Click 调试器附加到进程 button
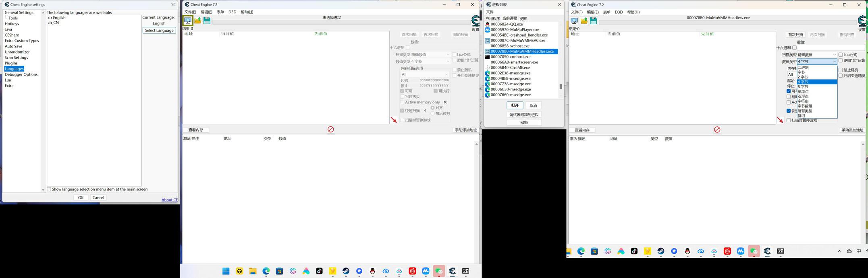 (x=524, y=115)
